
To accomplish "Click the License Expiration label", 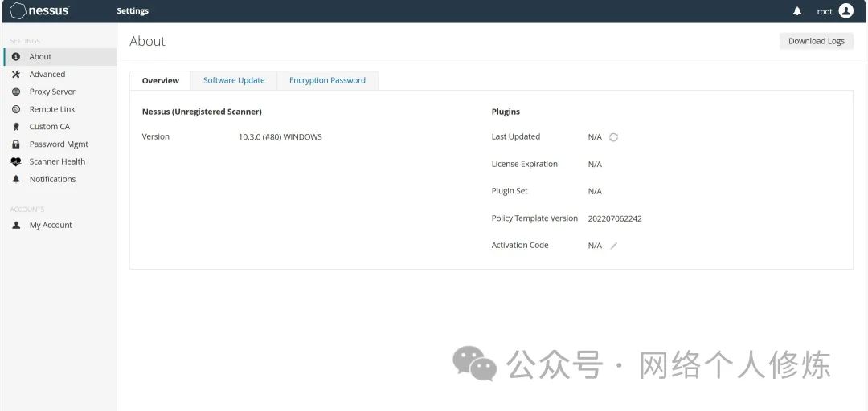I will pyautogui.click(x=525, y=165).
